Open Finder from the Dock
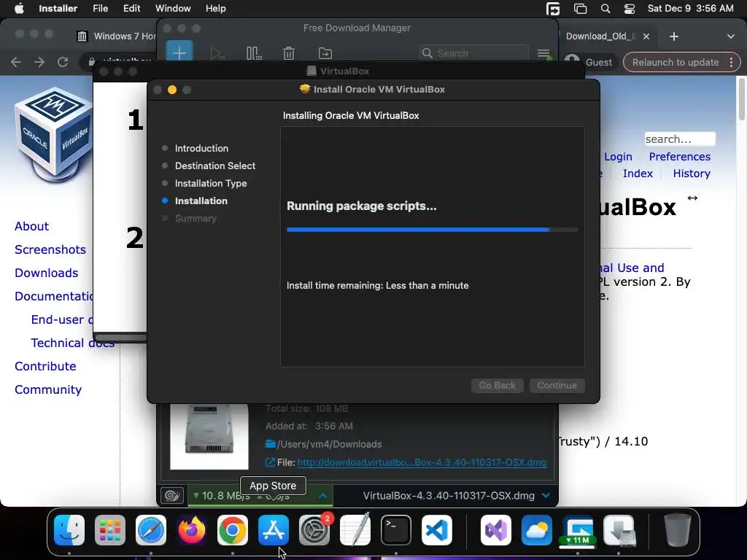The height and width of the screenshot is (560, 747). point(69,530)
